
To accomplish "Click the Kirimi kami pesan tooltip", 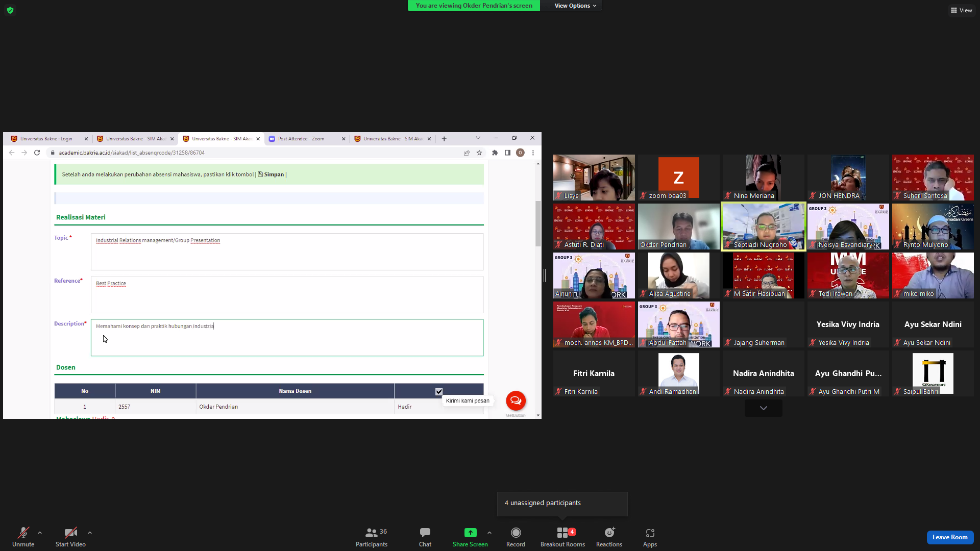I will click(468, 401).
